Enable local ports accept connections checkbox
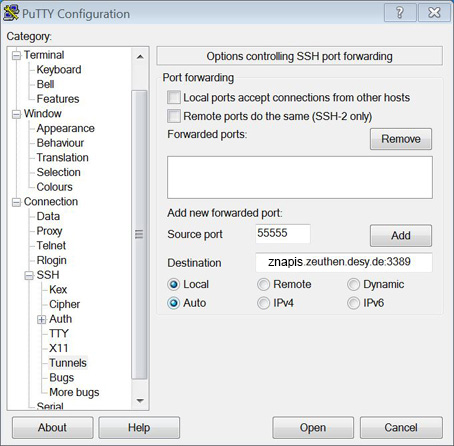The image size is (454, 446). click(x=174, y=98)
